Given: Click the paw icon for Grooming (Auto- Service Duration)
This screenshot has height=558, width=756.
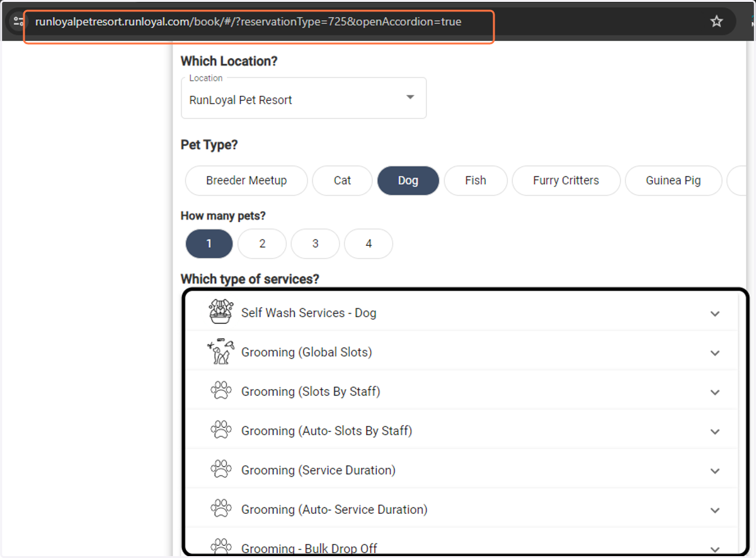Looking at the screenshot, I should tap(221, 509).
